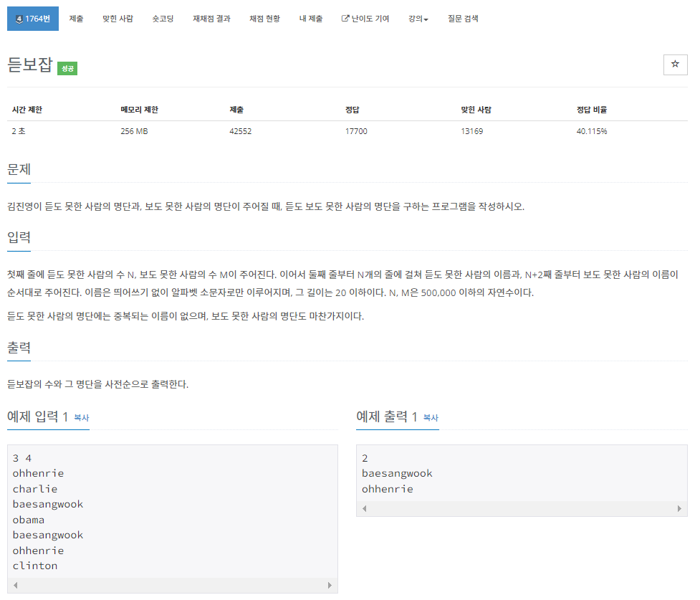The image size is (700, 600).
Task: Click the 256 MB memory limit
Action: point(135,131)
